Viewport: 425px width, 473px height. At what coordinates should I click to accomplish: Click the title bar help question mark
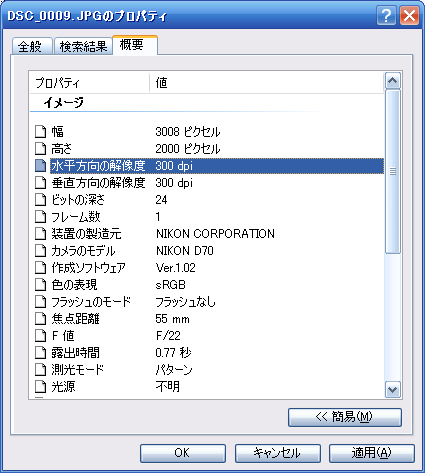[386, 15]
